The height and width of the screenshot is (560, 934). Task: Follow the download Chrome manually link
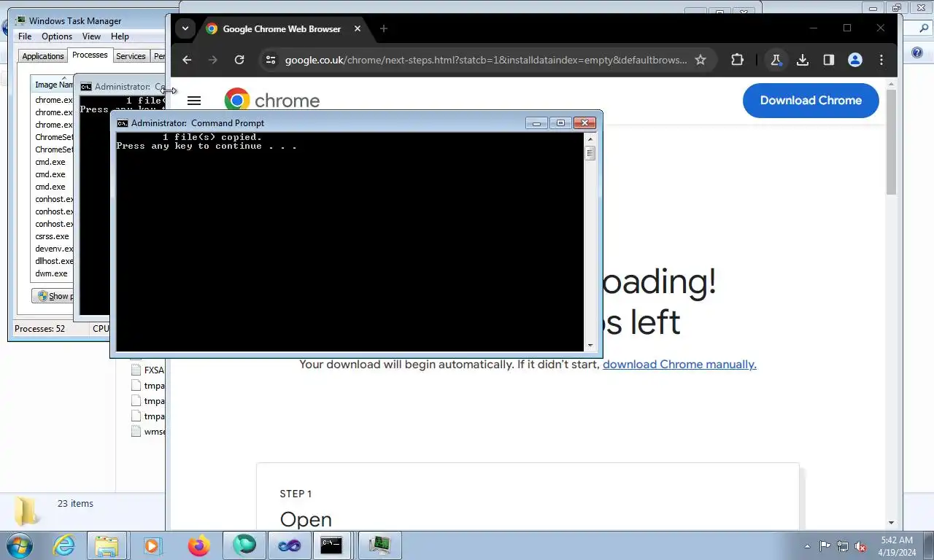[x=679, y=364]
